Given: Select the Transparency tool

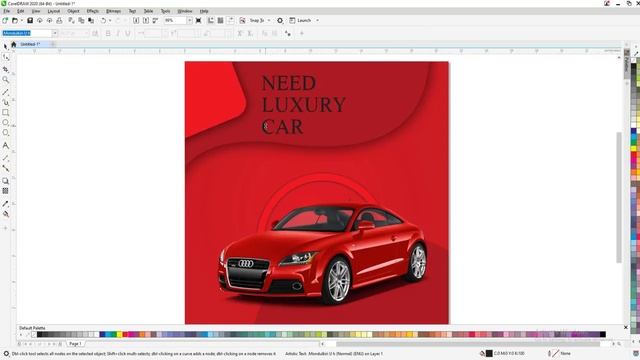Looking at the screenshot, I should [x=5, y=191].
